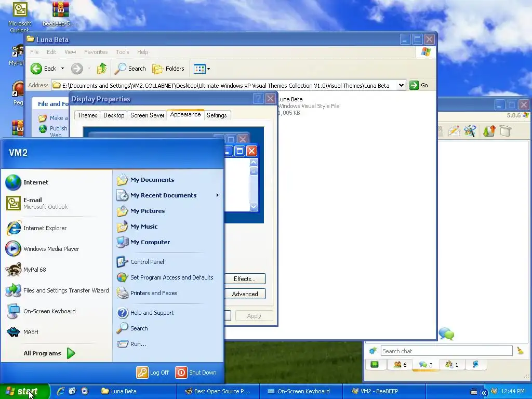Click the Start button on taskbar

coord(24,392)
